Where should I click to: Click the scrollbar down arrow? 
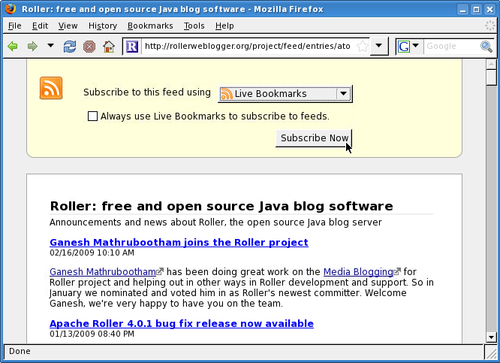(x=491, y=337)
